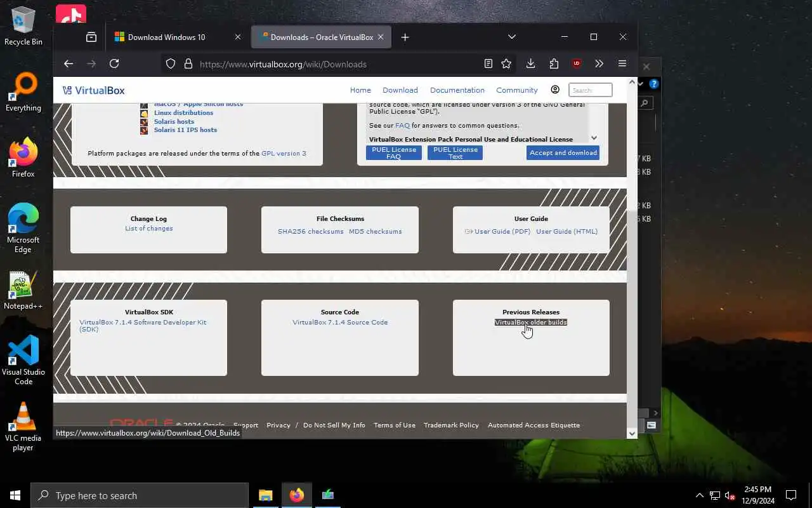Open the GPL version 3 link
This screenshot has width=812, height=508.
click(284, 153)
